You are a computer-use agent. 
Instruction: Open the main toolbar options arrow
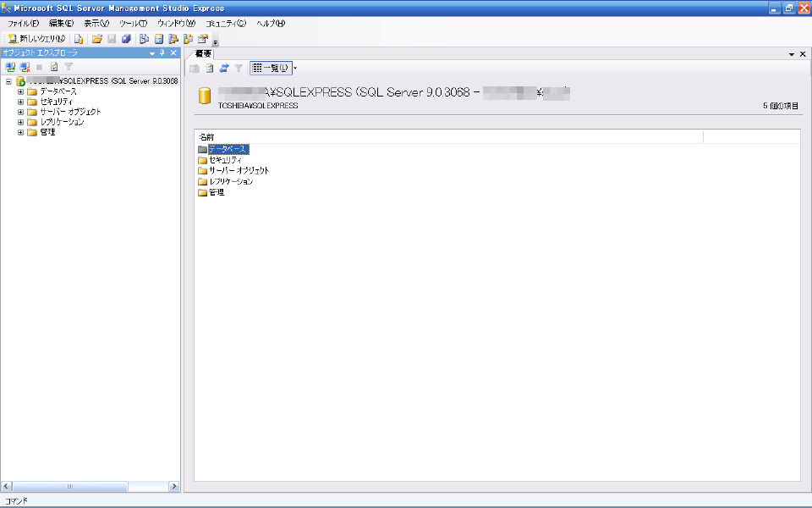point(216,41)
